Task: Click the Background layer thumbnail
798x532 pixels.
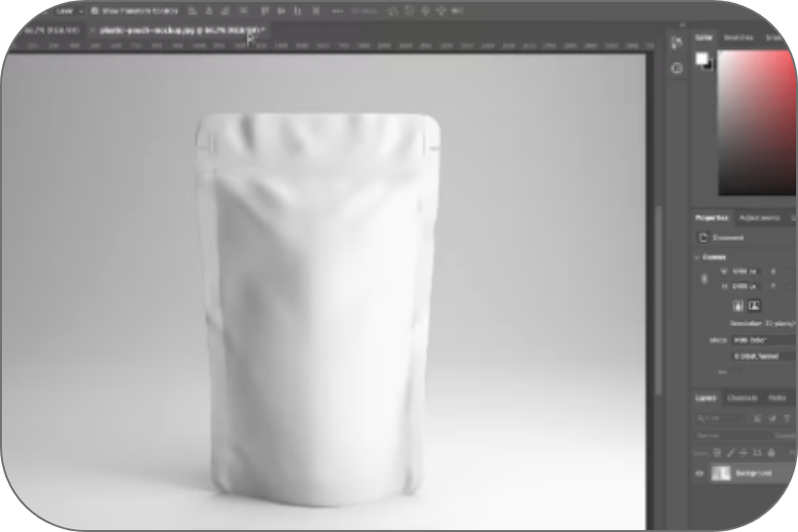Action: 721,473
